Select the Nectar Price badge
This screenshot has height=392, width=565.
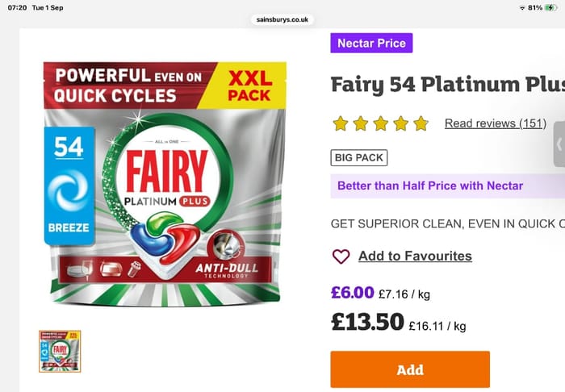371,44
